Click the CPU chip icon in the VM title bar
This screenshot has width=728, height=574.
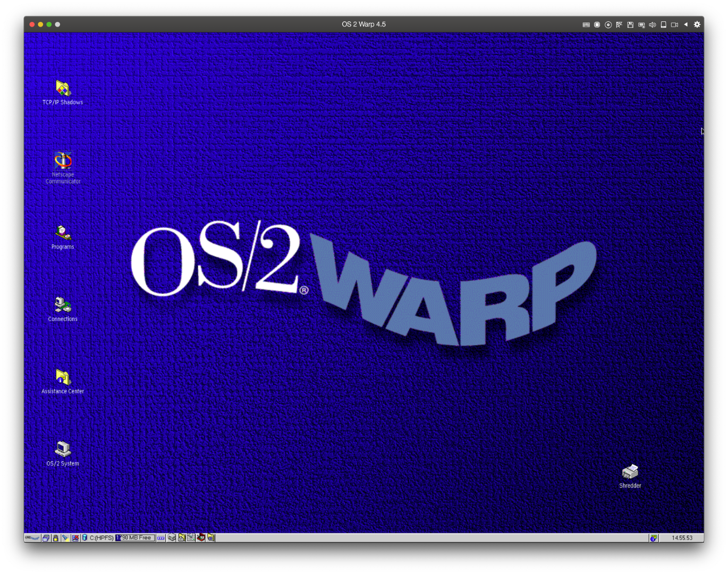[x=597, y=24]
